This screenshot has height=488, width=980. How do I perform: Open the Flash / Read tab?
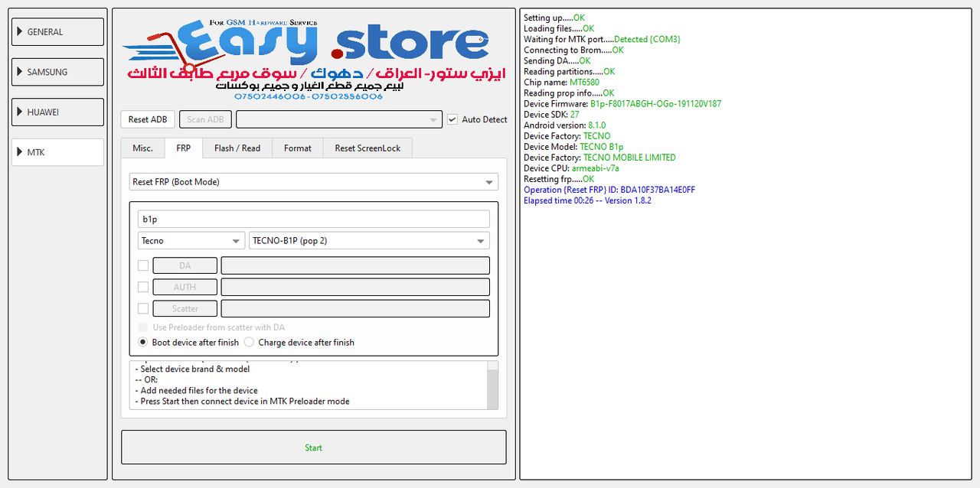tap(237, 148)
